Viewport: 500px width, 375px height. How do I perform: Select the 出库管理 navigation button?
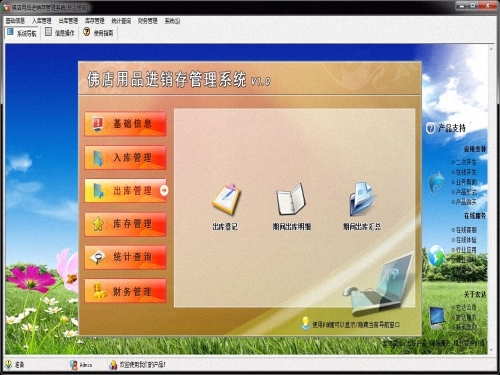125,190
